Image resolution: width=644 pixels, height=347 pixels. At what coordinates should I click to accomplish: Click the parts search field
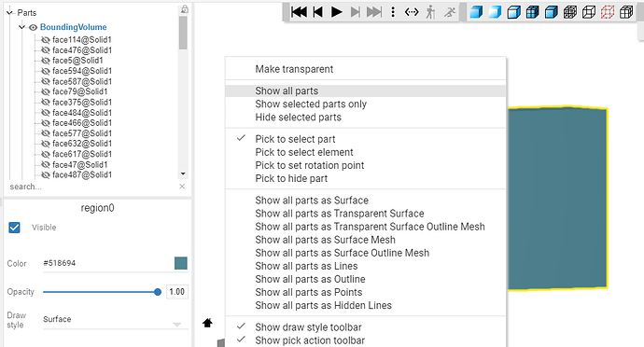92,187
